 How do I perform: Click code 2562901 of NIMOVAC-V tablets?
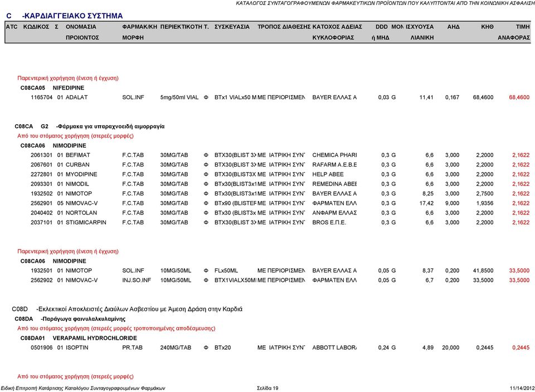click(42, 203)
